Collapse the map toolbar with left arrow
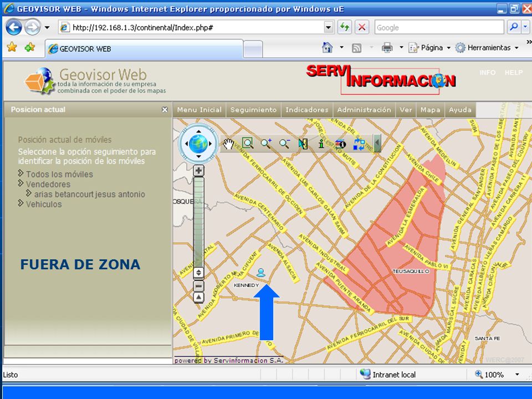 [377, 143]
